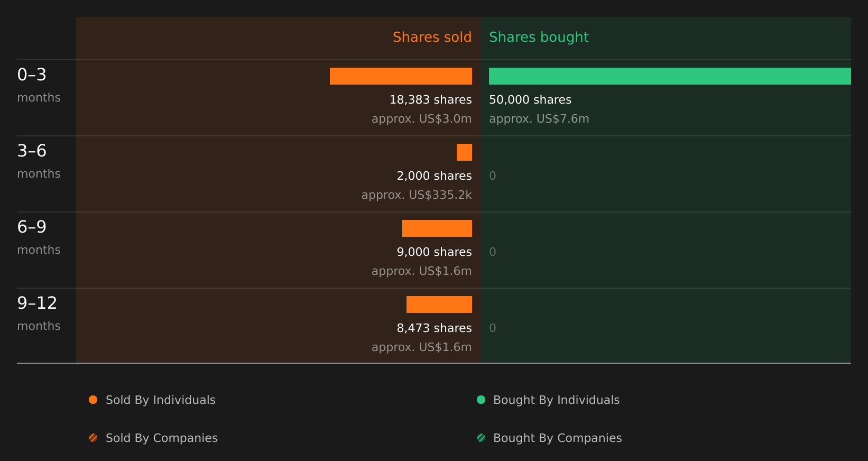Click the zero bought value in 9–12 months row
868x461 pixels.
(493, 328)
